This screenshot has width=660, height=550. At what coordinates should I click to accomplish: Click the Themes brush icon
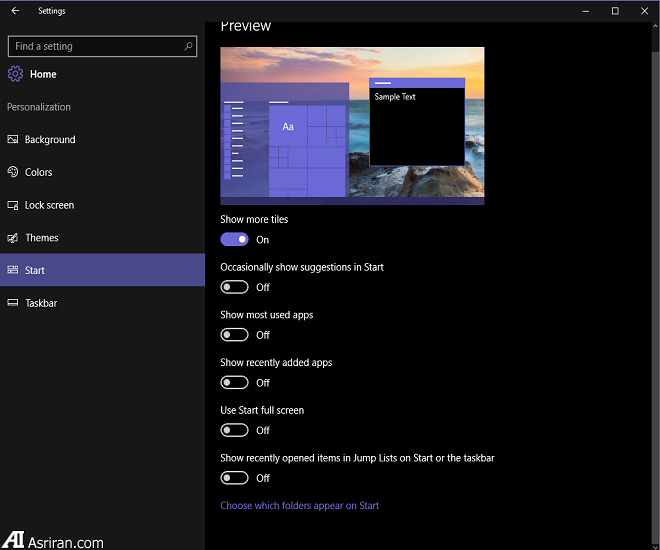(x=13, y=238)
